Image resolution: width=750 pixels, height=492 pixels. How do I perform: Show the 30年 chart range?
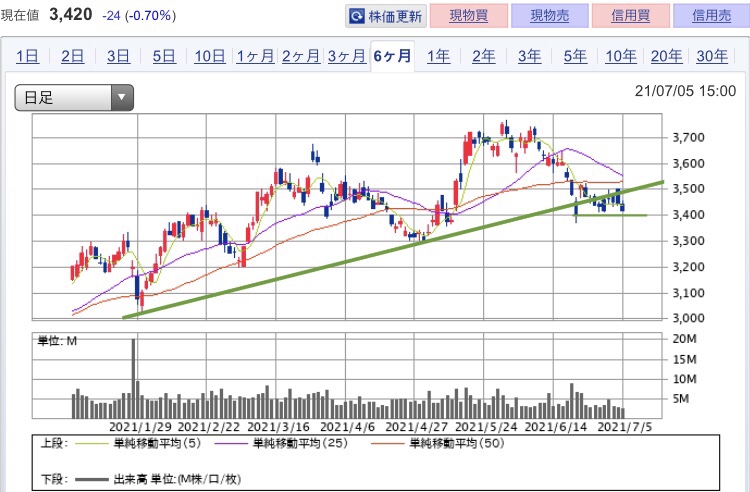[x=712, y=56]
